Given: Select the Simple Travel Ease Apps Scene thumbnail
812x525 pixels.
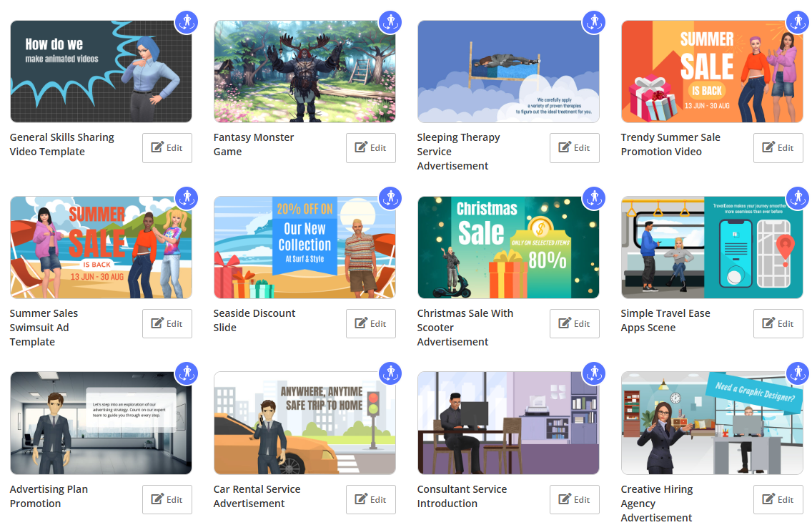Looking at the screenshot, I should click(711, 247).
